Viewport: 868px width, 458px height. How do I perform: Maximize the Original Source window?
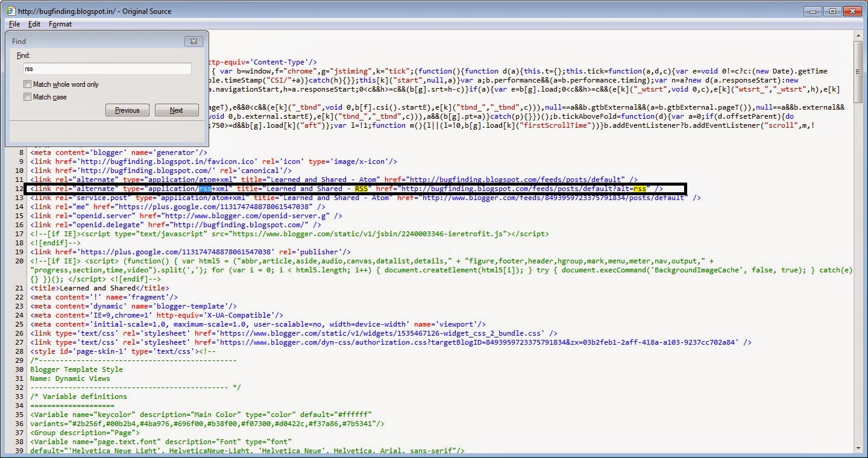click(832, 11)
